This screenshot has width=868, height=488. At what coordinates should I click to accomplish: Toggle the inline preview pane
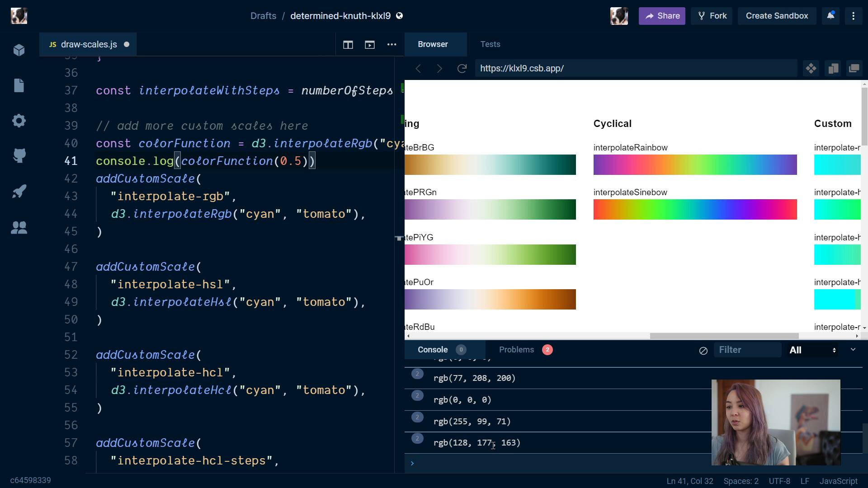tap(370, 45)
